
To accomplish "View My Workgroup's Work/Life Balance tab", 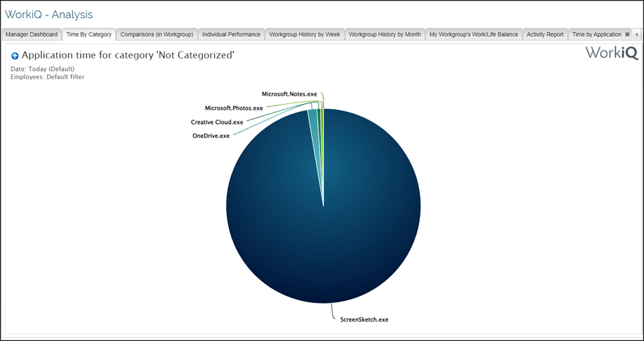I will [x=473, y=34].
